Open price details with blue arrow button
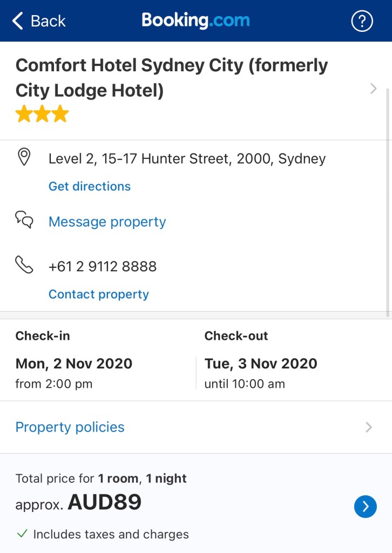This screenshot has width=392, height=553. (365, 507)
